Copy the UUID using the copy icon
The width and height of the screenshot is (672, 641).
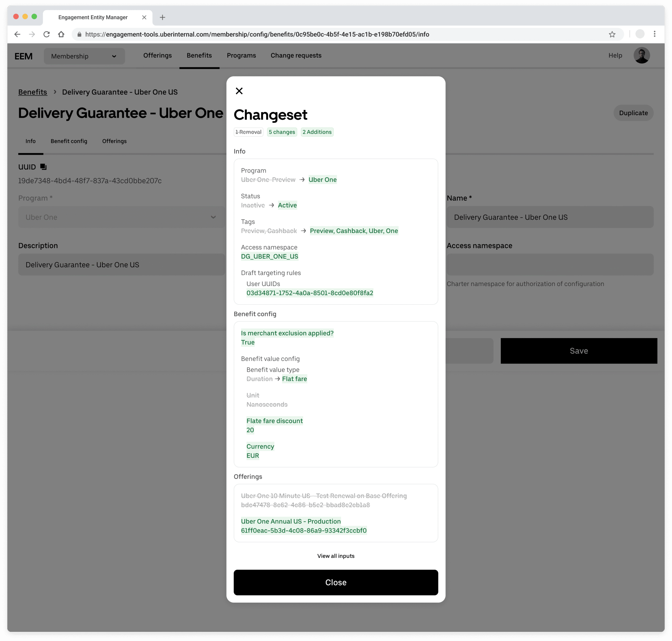pos(43,167)
